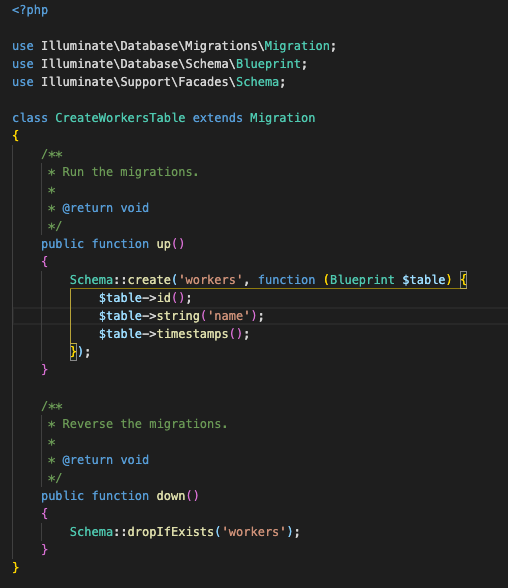Screen dimensions: 508x588
Task: Click the Migration import at line end
Action: pyautogui.click(x=297, y=46)
